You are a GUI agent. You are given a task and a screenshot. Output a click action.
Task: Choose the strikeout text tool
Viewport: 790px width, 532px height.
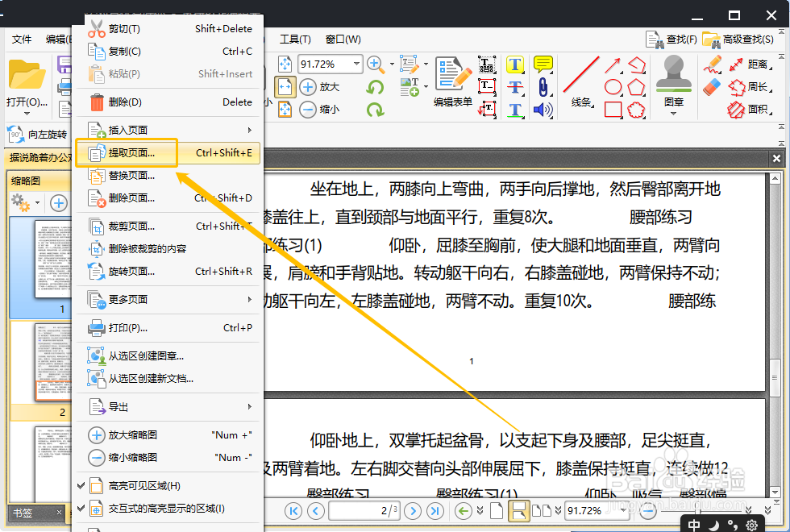pyautogui.click(x=516, y=87)
